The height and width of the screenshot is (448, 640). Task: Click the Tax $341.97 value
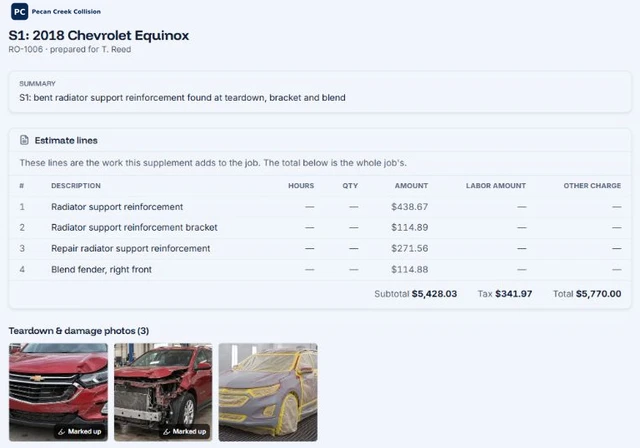click(x=513, y=294)
